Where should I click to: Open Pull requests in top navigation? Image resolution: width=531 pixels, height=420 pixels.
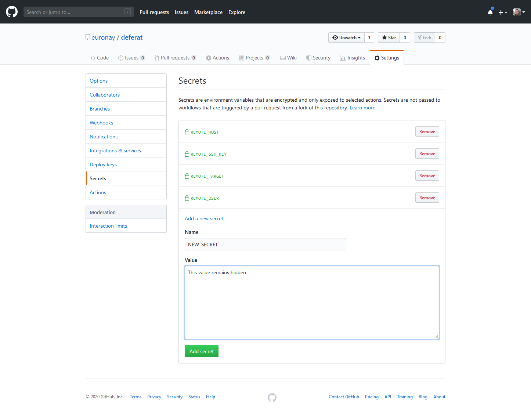click(x=154, y=12)
